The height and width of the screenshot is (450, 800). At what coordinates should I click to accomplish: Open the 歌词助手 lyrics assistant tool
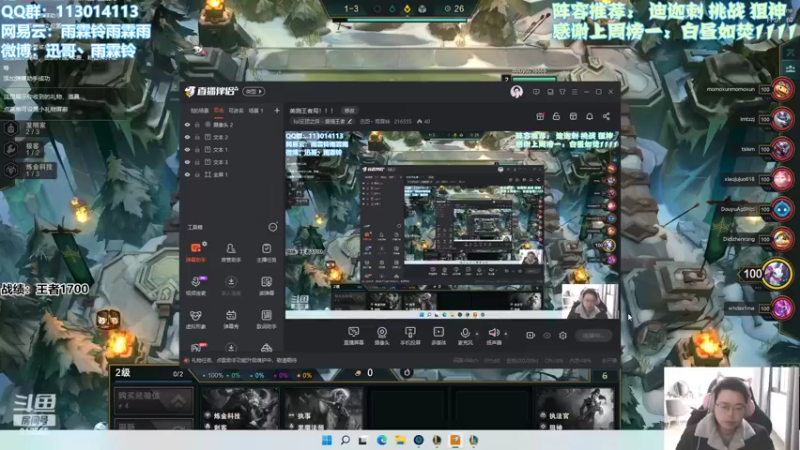click(x=266, y=319)
